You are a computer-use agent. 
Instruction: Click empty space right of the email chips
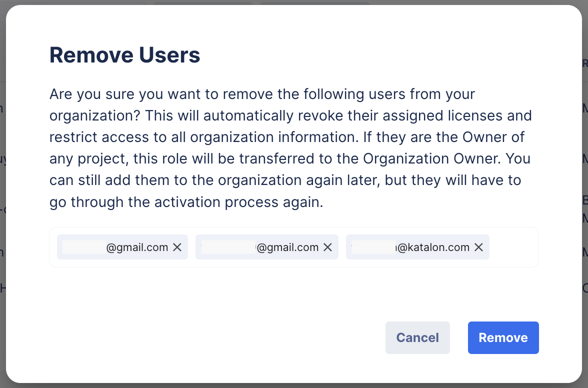(x=515, y=247)
